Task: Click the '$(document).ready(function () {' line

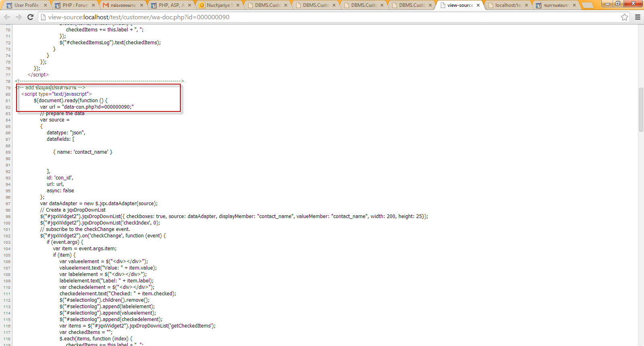Action: point(70,101)
